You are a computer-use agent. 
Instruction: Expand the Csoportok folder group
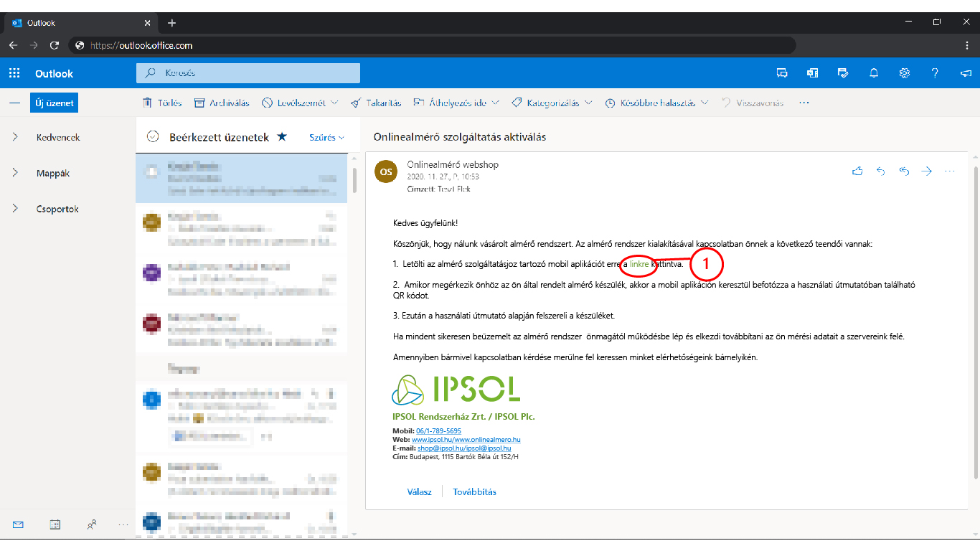15,209
